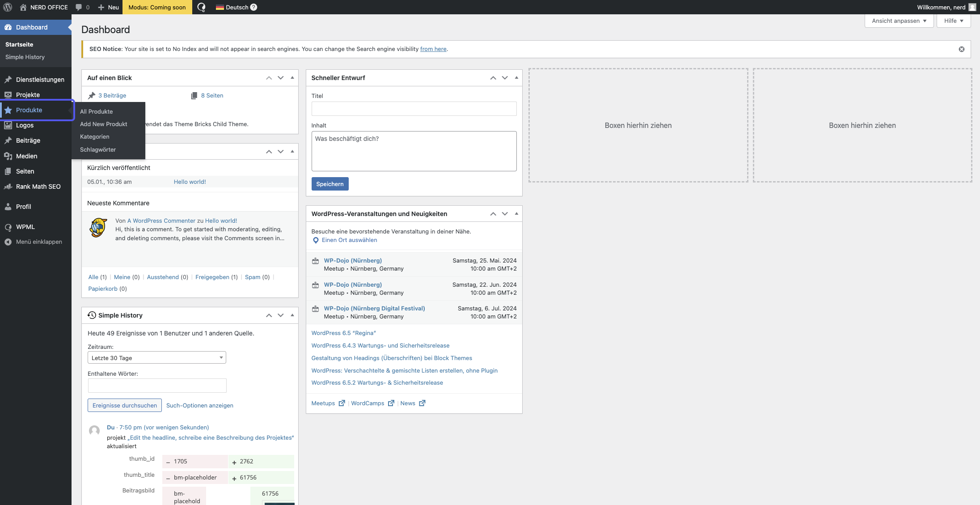Select All Produkte from submenu
Viewport: 980px width, 505px height.
click(97, 111)
